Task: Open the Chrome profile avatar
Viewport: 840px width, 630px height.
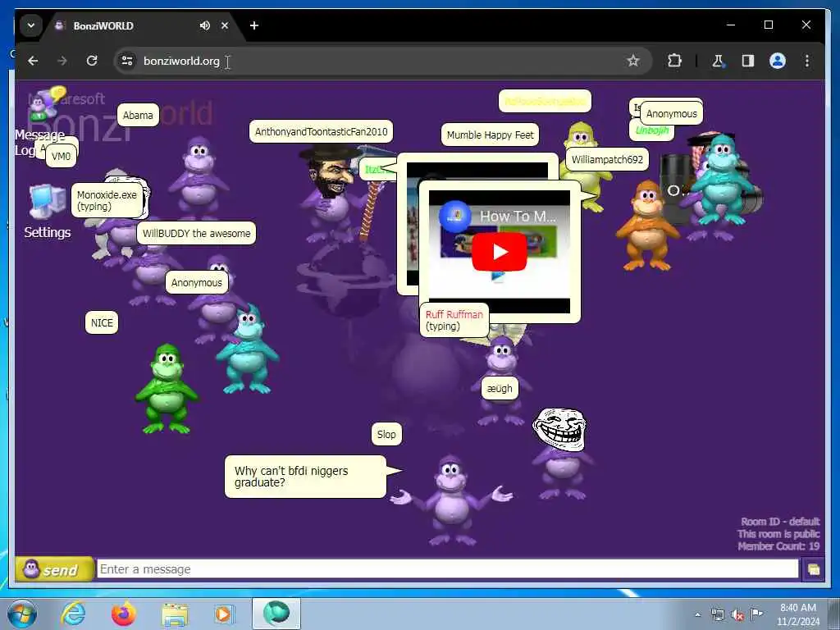Action: 778,61
